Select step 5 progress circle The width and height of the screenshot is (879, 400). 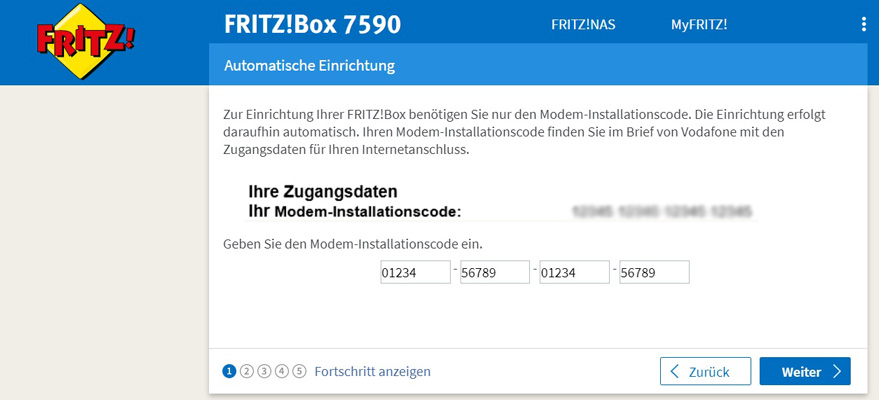299,371
